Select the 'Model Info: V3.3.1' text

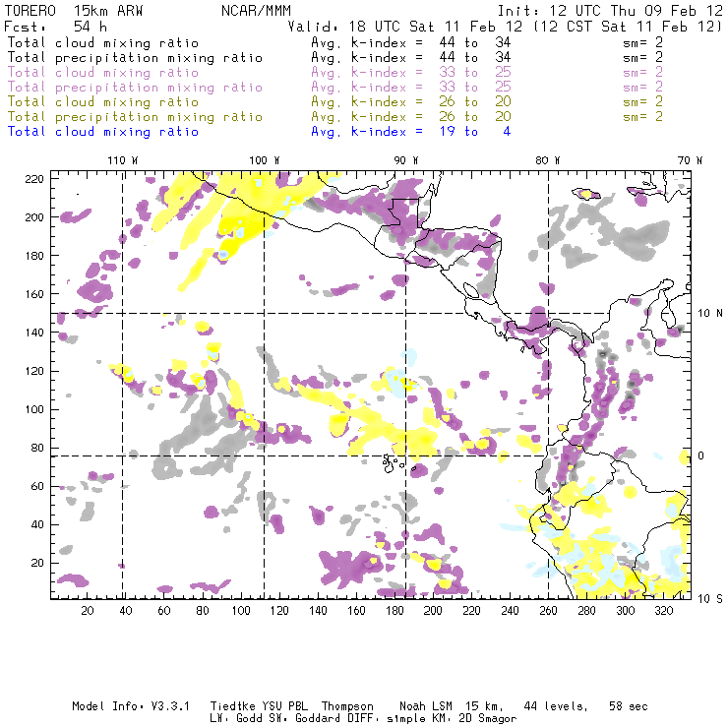point(131,706)
